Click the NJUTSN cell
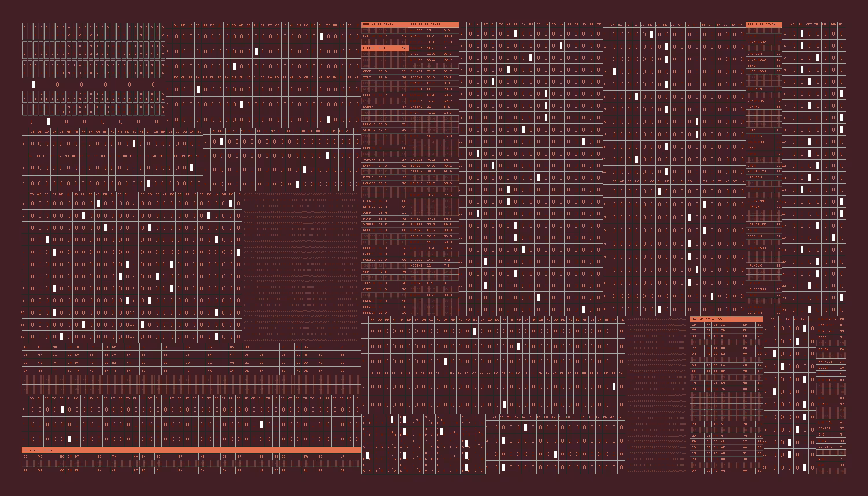 click(369, 36)
